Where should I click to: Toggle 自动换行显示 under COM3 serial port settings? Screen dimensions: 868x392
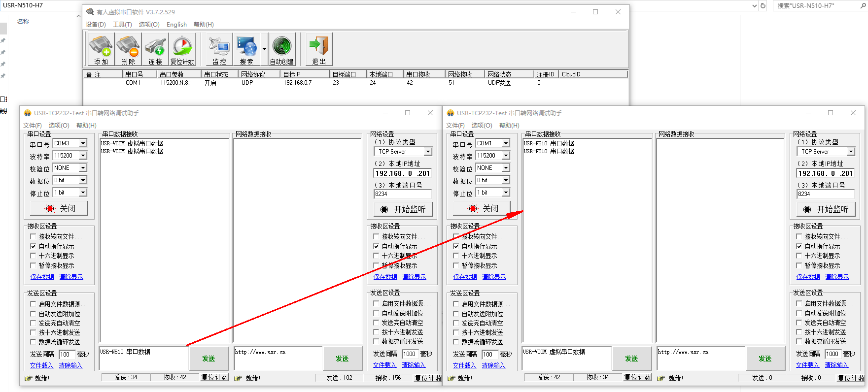34,246
